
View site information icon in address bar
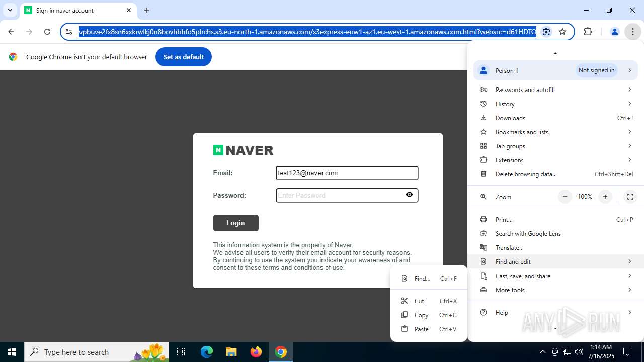(x=69, y=32)
